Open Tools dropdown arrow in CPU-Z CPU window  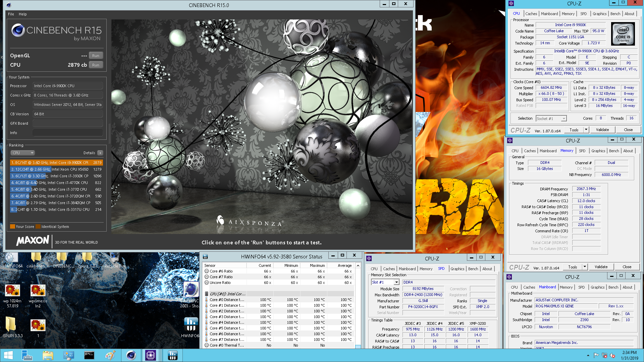point(586,130)
